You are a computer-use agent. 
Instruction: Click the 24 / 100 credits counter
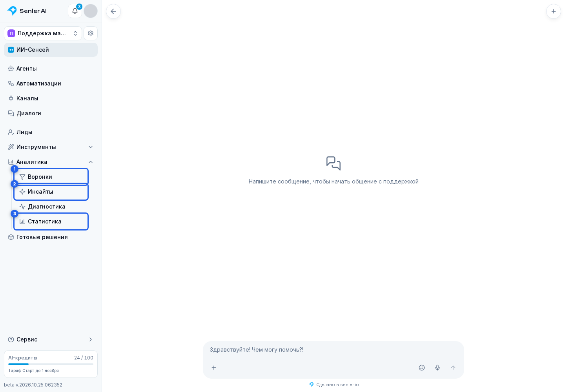(84, 358)
